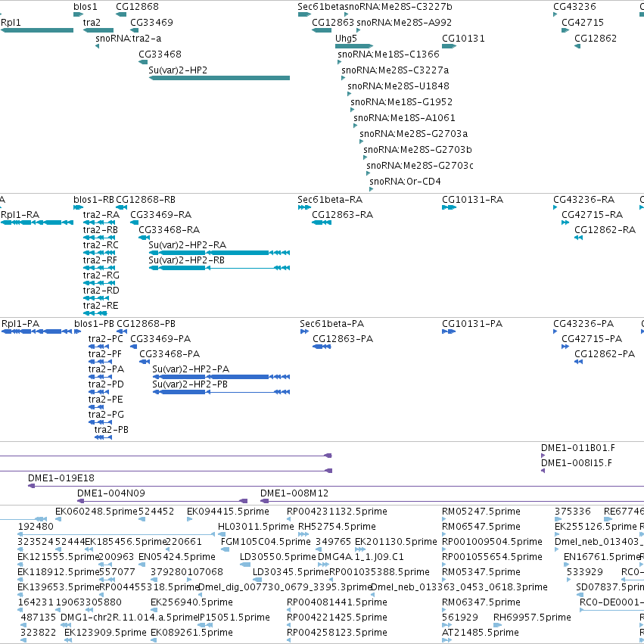Open the CG12862 gene label
The image size is (644, 644).
pyautogui.click(x=596, y=39)
